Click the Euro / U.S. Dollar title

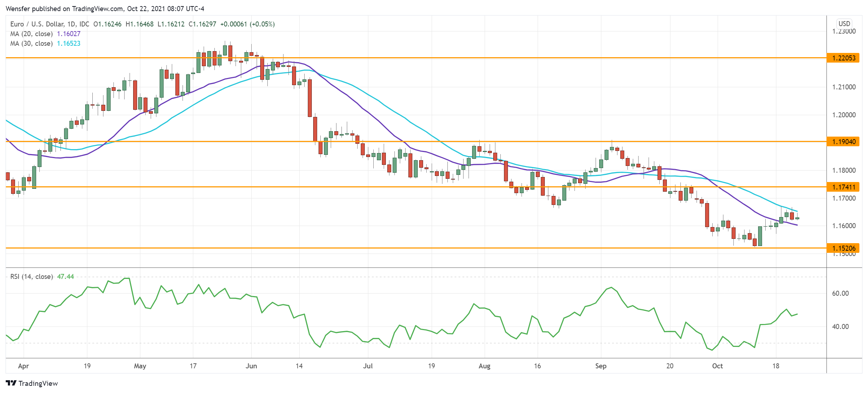pyautogui.click(x=37, y=24)
